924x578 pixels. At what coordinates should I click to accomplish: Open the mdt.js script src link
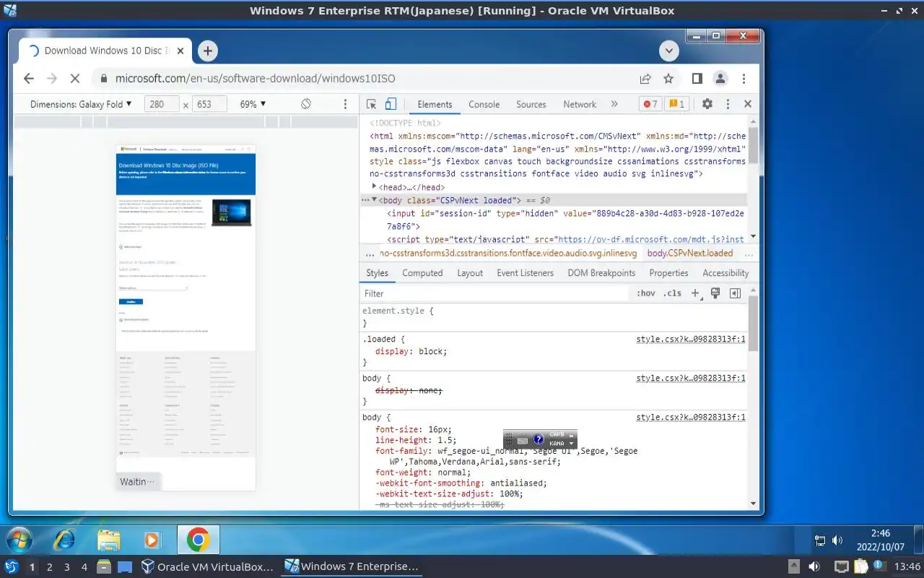(650, 239)
